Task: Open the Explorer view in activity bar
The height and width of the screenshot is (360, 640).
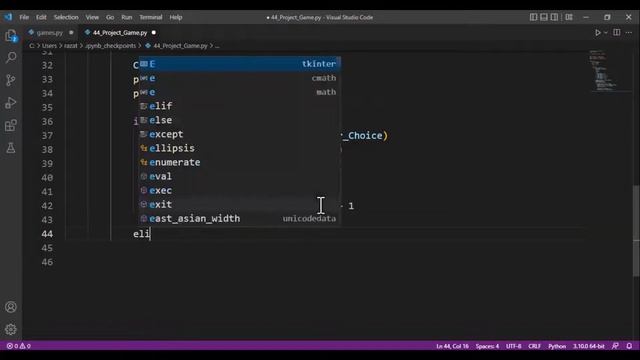Action: point(11,36)
